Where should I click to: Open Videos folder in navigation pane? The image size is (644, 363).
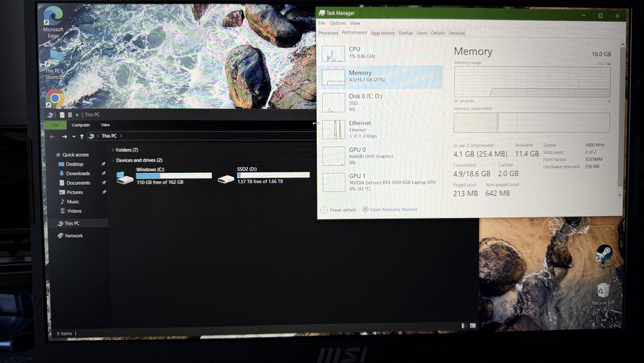click(71, 211)
